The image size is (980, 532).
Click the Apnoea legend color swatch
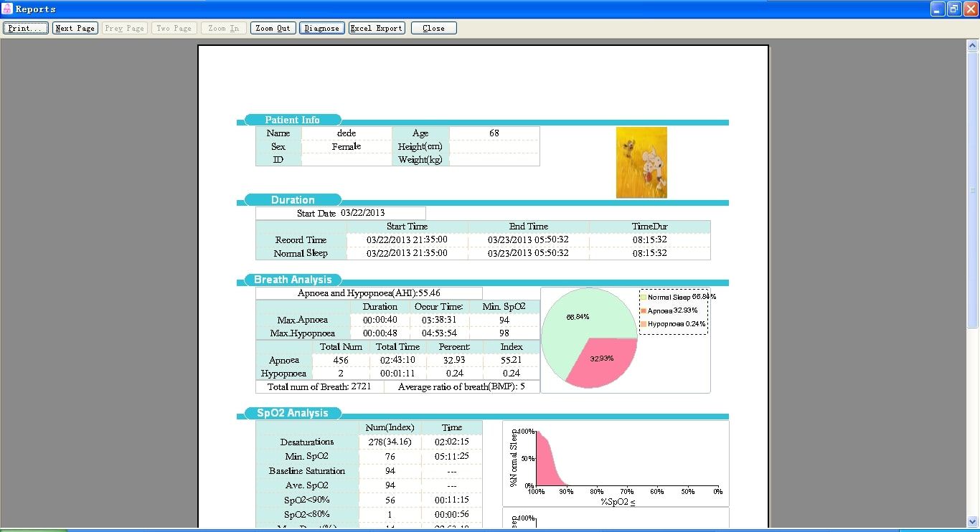(x=644, y=311)
